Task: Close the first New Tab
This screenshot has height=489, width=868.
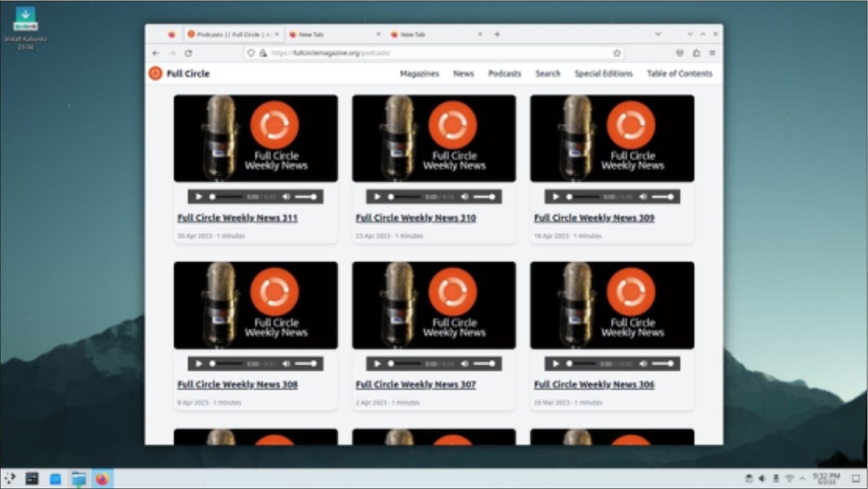Action: point(378,34)
